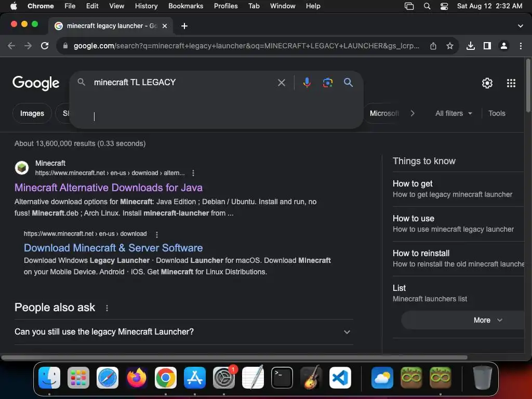Open Google quick settings gear

tap(487, 83)
